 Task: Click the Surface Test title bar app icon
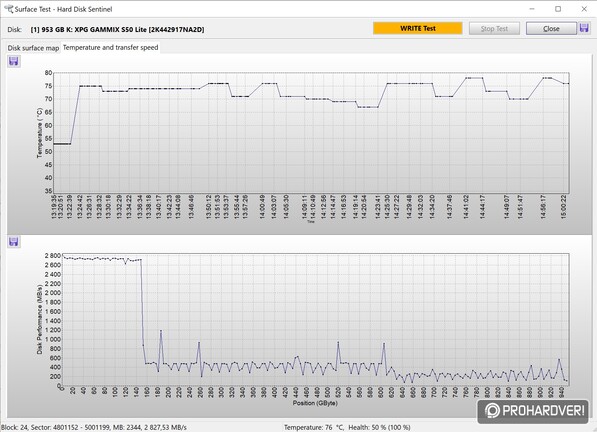[x=8, y=9]
